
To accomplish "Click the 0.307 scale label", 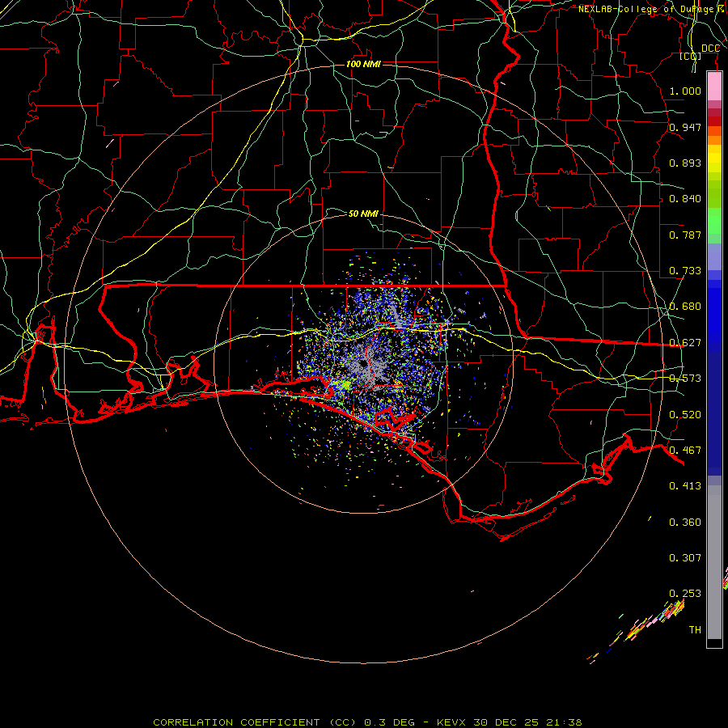I will [x=685, y=558].
